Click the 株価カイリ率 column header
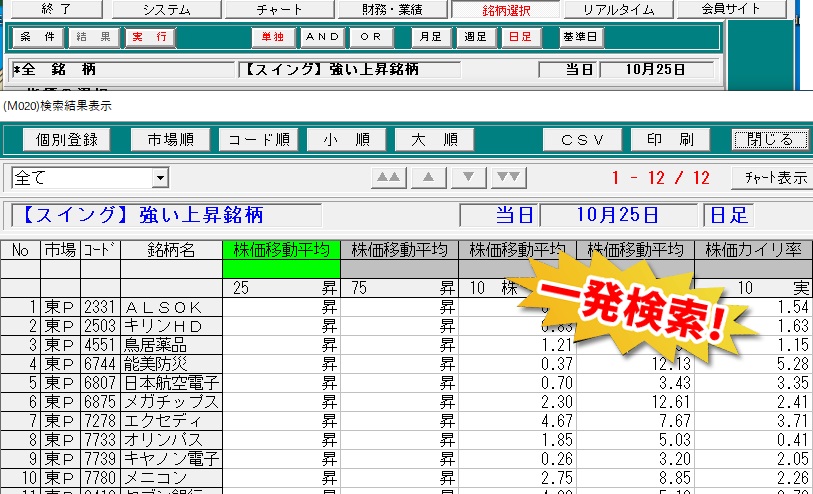 point(753,250)
